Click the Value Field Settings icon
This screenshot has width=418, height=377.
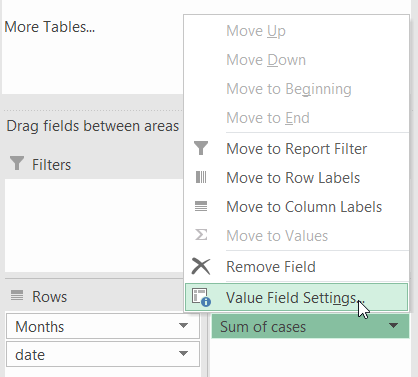[x=201, y=297]
